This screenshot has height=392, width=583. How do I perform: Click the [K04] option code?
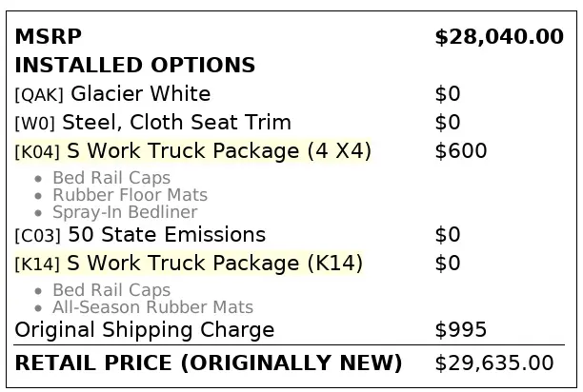[38, 152]
